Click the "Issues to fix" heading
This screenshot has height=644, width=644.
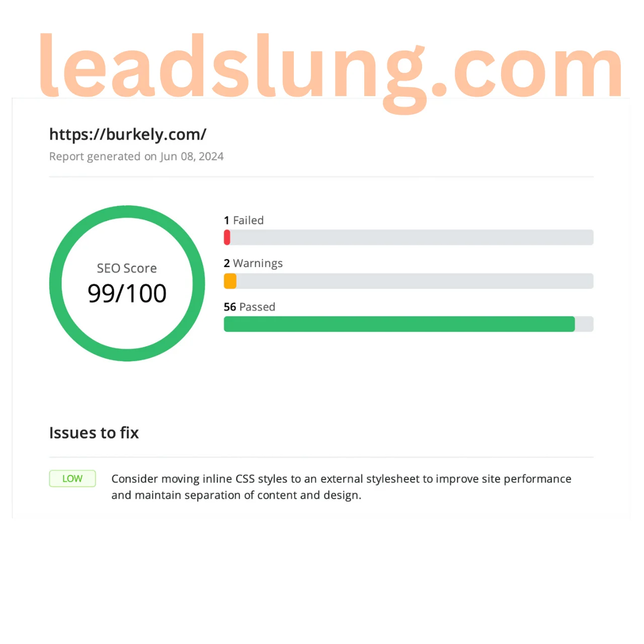[94, 433]
